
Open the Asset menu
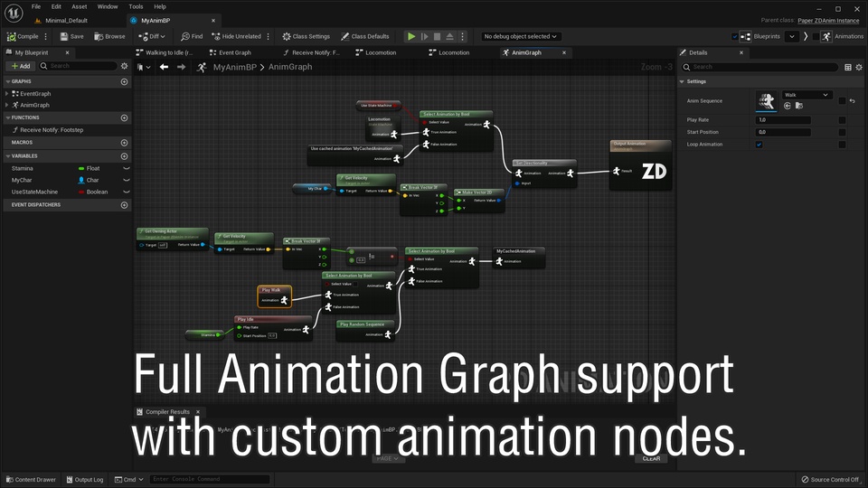80,6
